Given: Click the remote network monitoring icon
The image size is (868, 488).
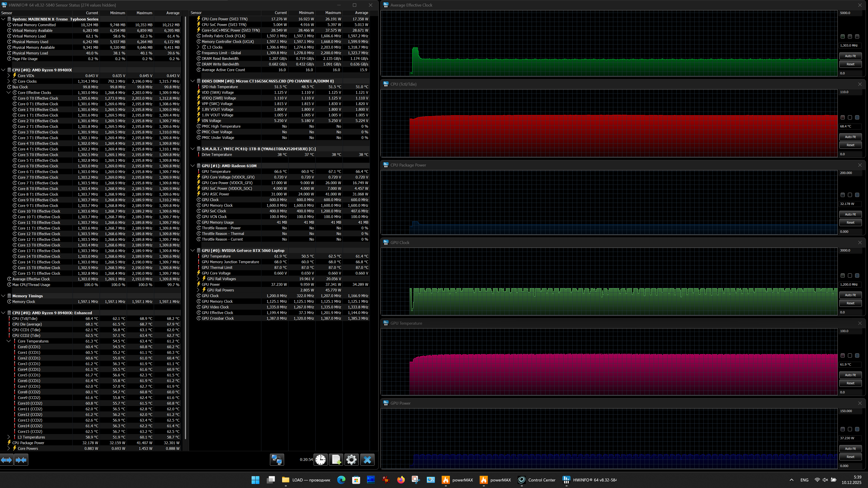Looking at the screenshot, I should tap(277, 460).
